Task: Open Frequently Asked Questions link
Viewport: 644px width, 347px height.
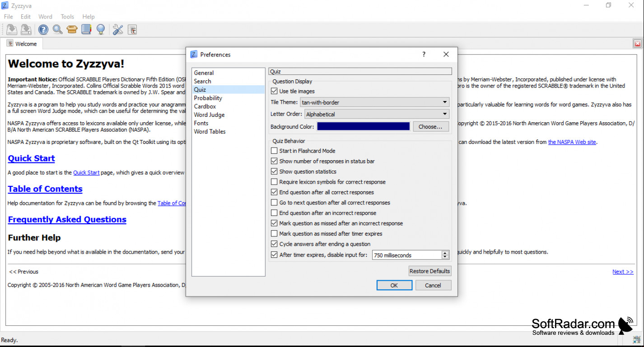Action: pos(67,220)
